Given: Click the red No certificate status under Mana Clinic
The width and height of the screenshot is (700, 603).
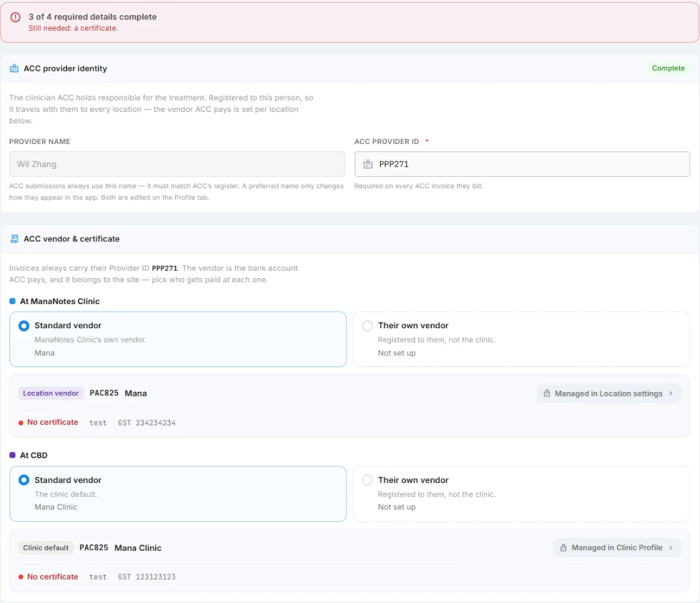Looking at the screenshot, I should tap(48, 577).
